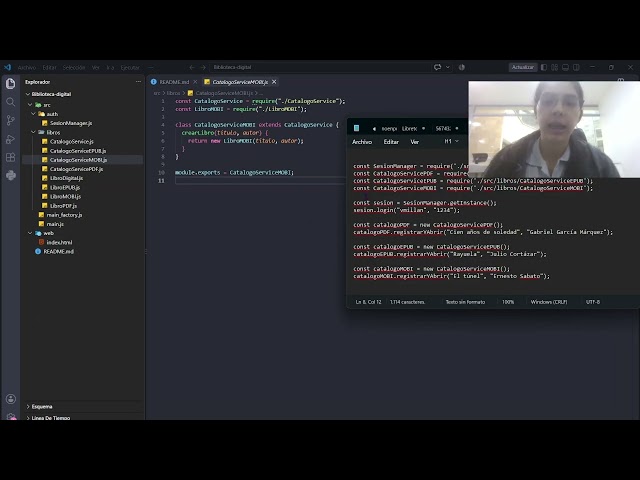This screenshot has width=640, height=480.
Task: Click the libros breadcrumb segment
Action: click(x=173, y=93)
